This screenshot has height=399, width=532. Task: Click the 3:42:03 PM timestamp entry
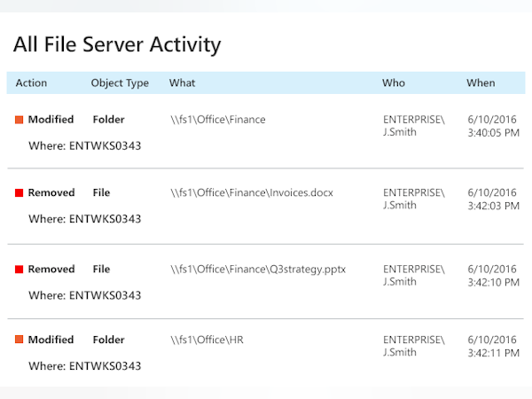point(492,206)
